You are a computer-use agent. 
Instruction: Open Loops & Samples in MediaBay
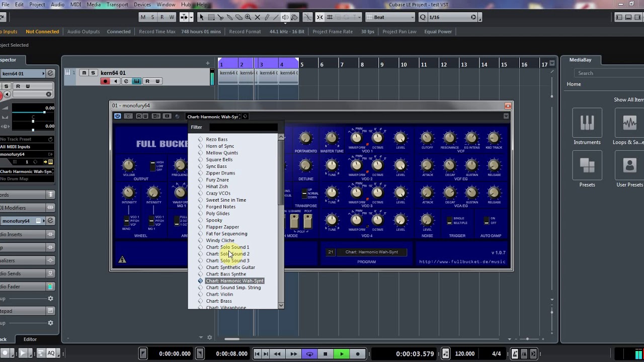coord(629,127)
